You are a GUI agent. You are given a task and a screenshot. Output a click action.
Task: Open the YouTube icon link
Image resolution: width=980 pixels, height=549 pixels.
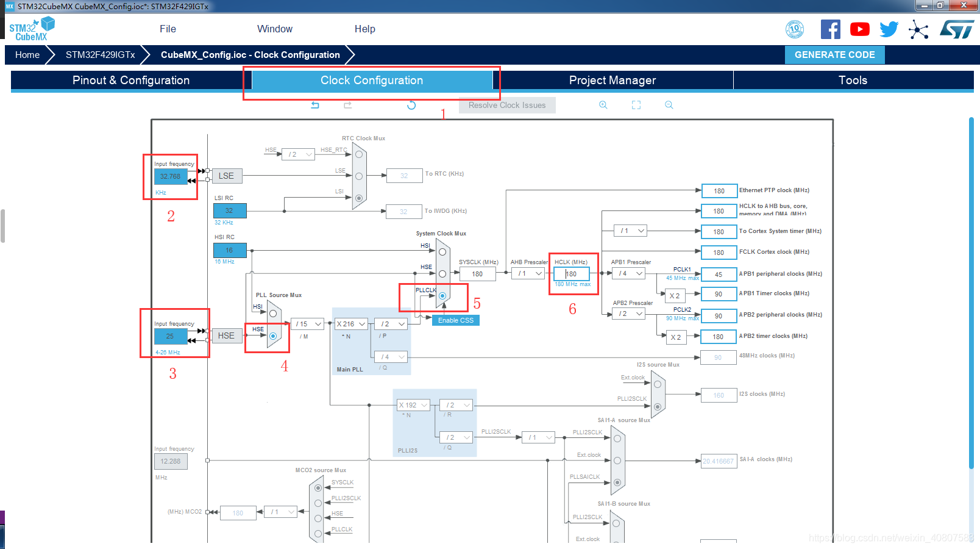tap(860, 29)
